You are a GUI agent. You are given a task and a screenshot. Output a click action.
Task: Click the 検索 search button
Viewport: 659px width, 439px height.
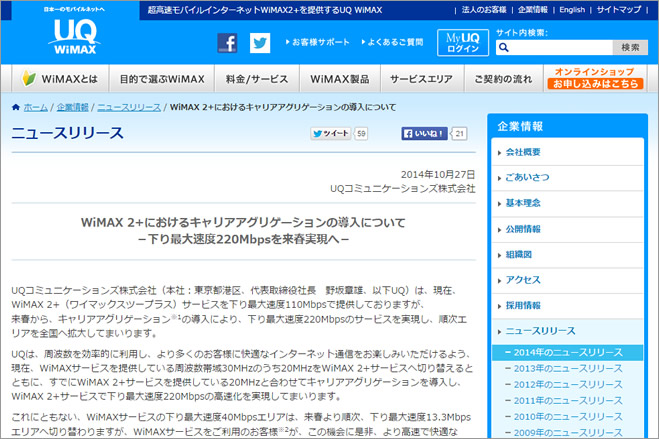630,47
